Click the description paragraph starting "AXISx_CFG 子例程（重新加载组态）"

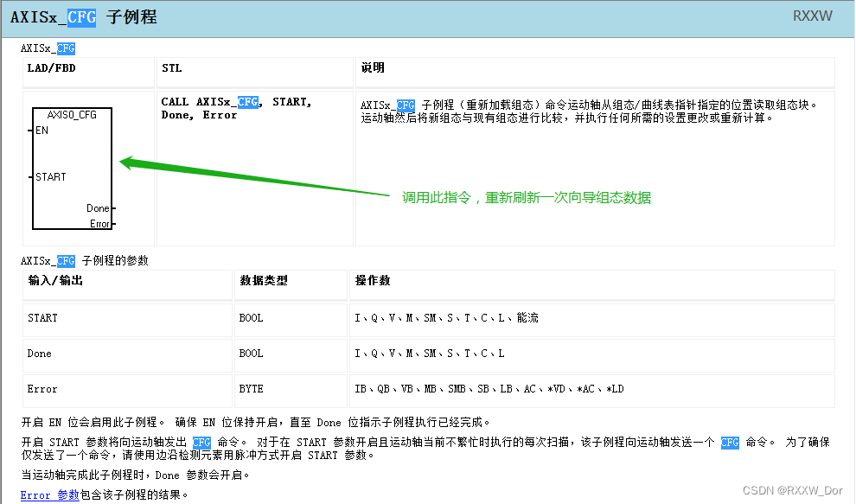pos(589,112)
